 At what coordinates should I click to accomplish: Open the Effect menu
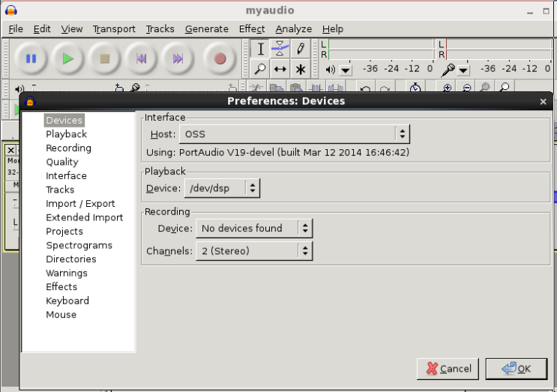point(251,28)
